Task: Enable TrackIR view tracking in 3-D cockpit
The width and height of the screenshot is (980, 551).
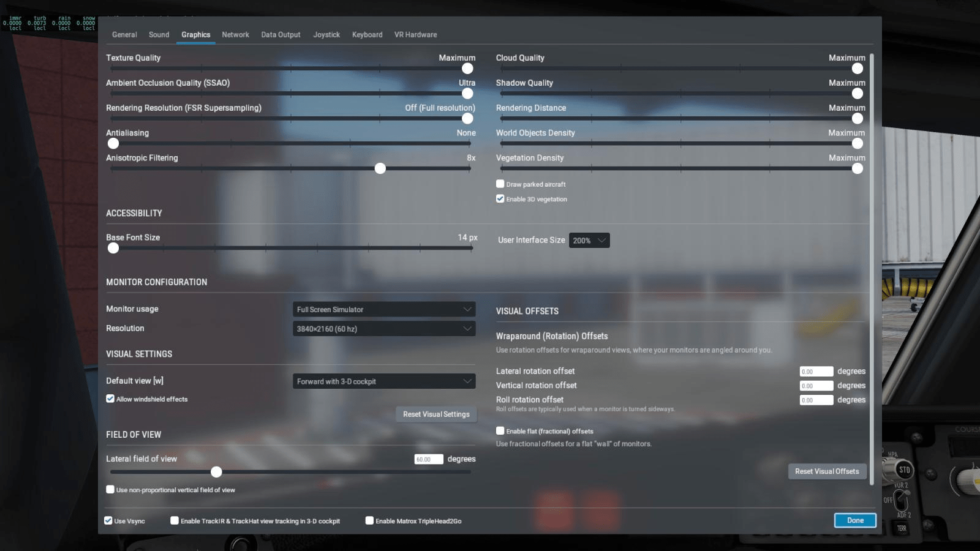Action: 174,520
